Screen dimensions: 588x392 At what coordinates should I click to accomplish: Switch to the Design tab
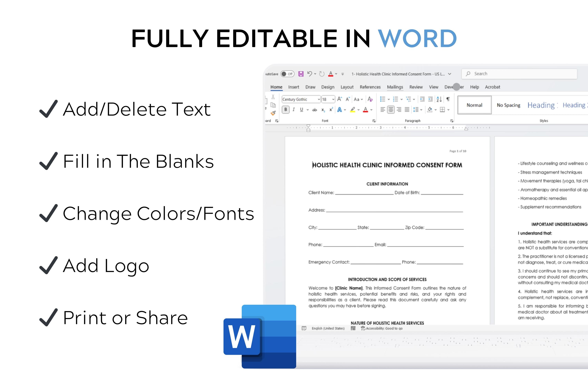[x=328, y=87]
